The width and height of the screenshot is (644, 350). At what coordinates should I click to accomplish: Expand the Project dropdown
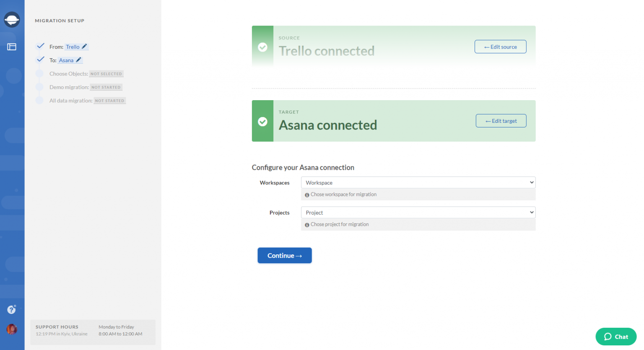coord(418,213)
